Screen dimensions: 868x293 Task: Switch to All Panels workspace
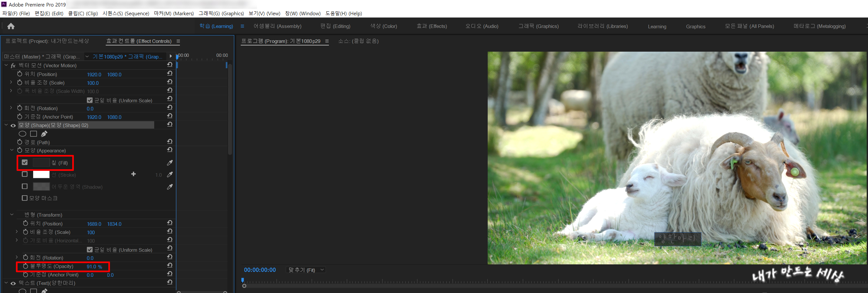[750, 26]
